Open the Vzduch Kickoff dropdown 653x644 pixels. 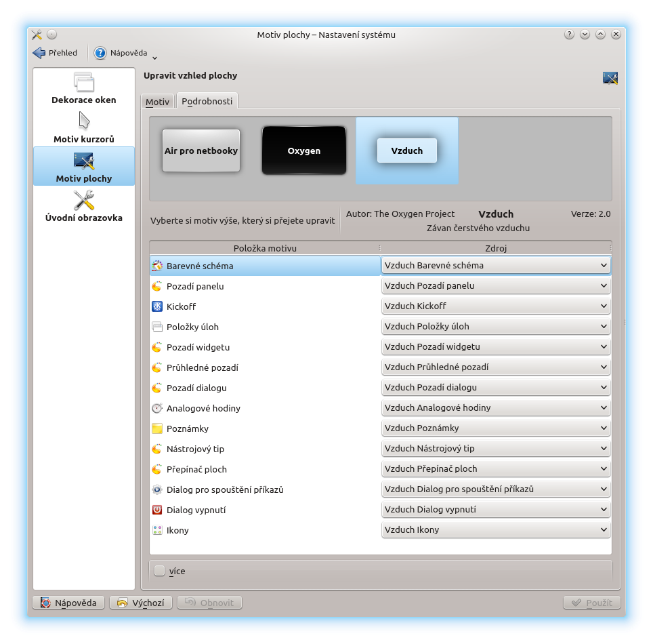pyautogui.click(x=496, y=306)
